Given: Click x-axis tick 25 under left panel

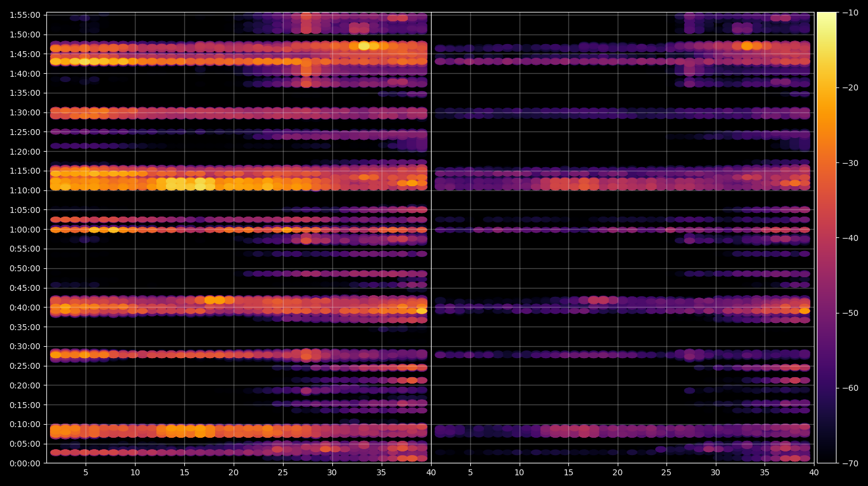Looking at the screenshot, I should (282, 473).
